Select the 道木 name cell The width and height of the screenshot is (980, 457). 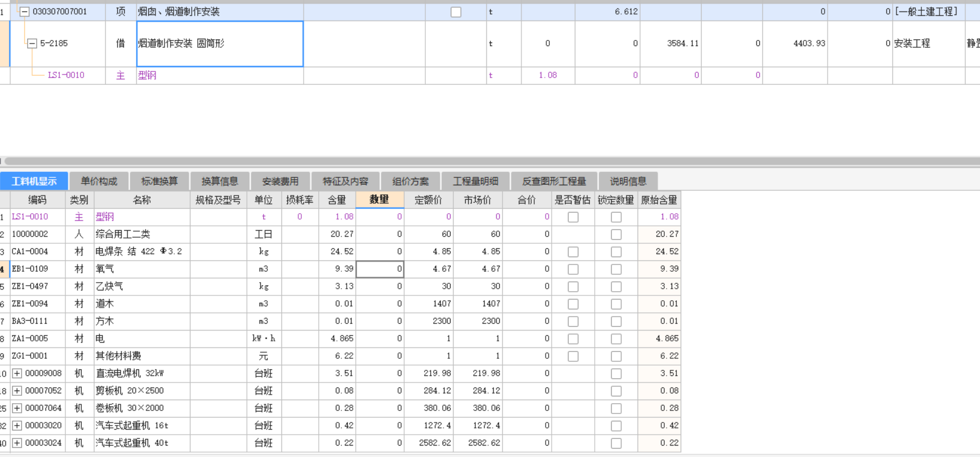coord(142,304)
